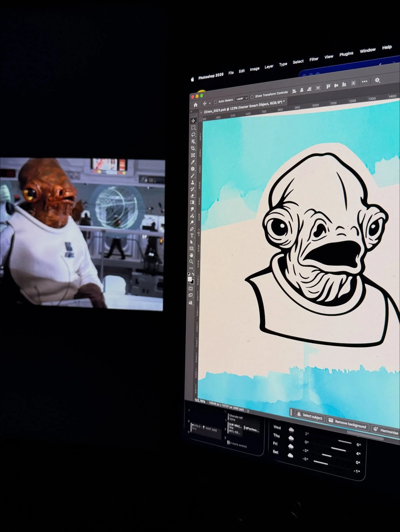Swap foreground and background colors
400x532 pixels.
[193, 274]
